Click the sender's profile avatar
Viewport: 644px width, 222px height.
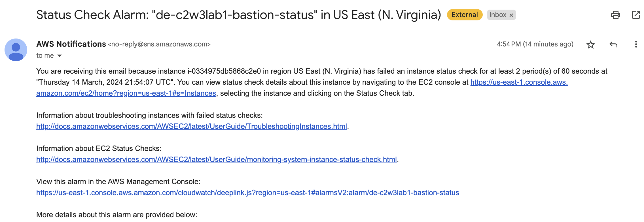click(x=16, y=50)
